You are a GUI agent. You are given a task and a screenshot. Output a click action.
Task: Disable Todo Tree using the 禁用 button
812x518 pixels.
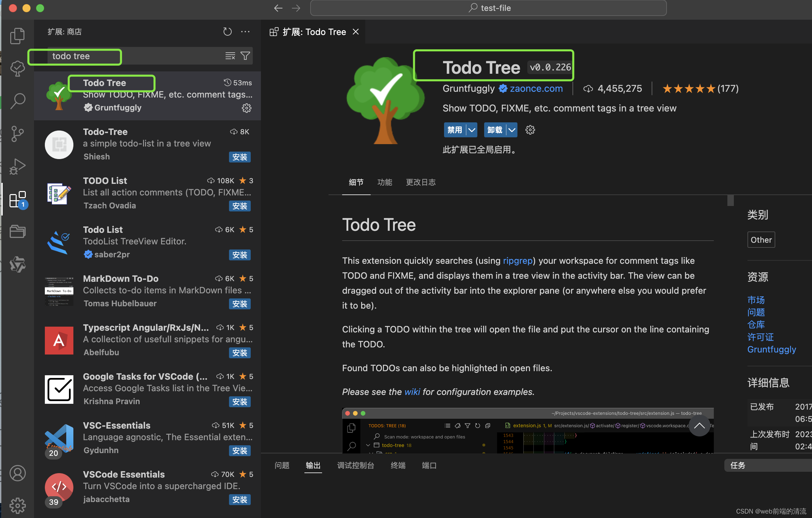(x=454, y=130)
